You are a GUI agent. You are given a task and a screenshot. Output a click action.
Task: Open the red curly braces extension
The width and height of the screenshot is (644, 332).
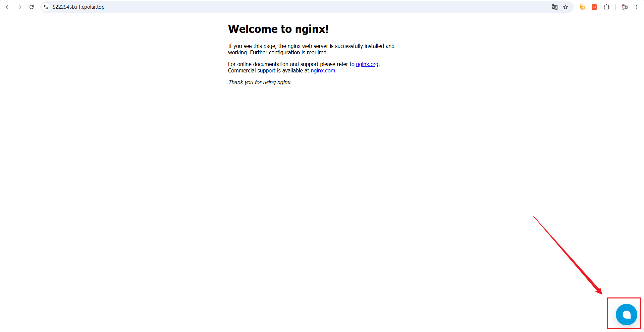pyautogui.click(x=594, y=7)
